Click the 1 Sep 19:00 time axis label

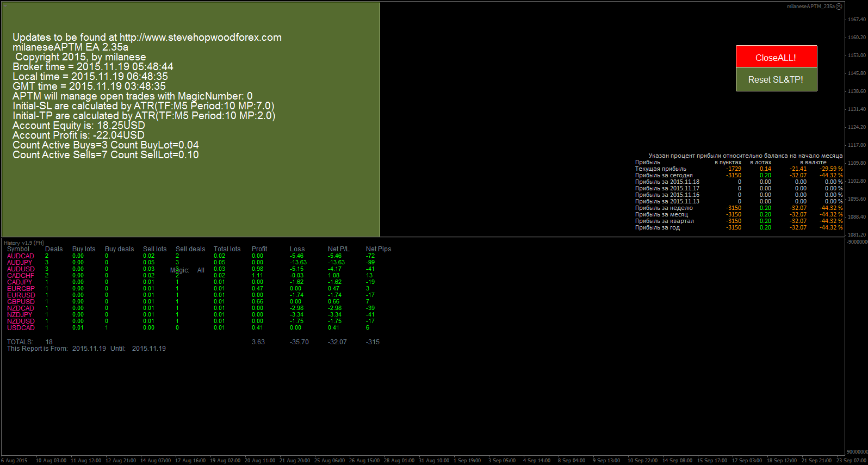click(x=467, y=461)
